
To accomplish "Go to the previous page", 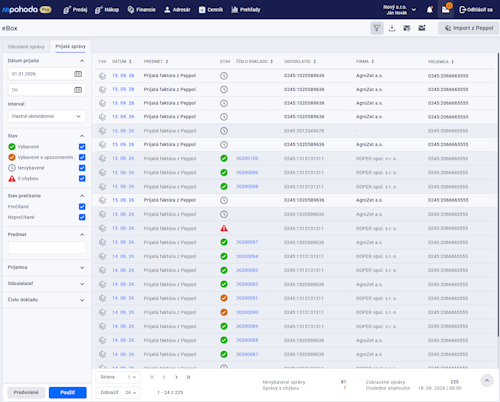I will point(164,377).
